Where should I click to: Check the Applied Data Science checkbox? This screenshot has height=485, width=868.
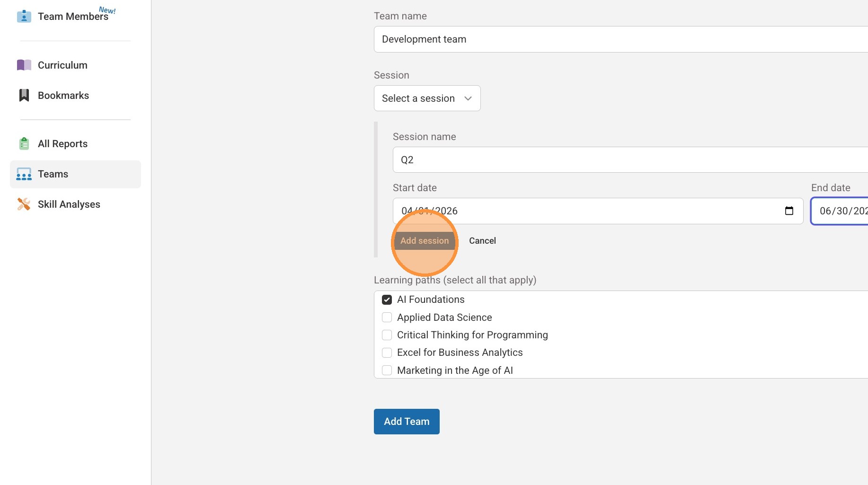point(387,317)
